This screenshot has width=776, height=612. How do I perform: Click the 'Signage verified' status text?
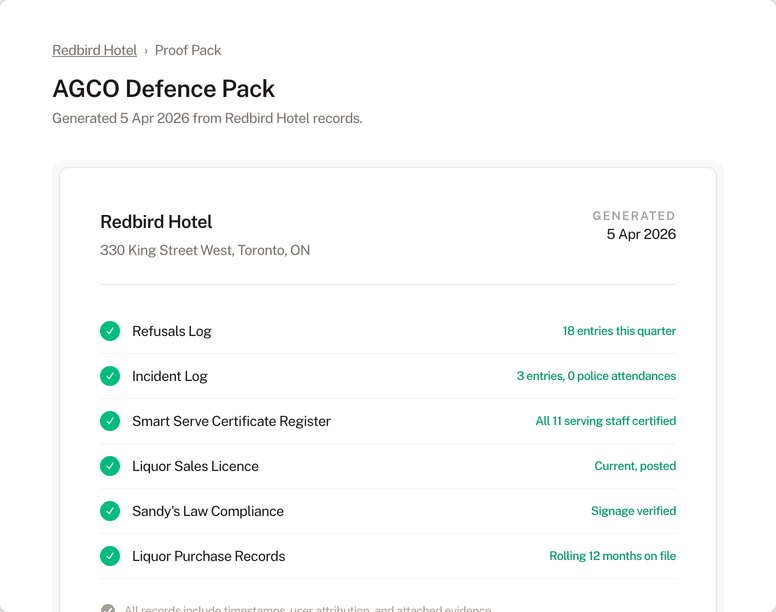633,511
